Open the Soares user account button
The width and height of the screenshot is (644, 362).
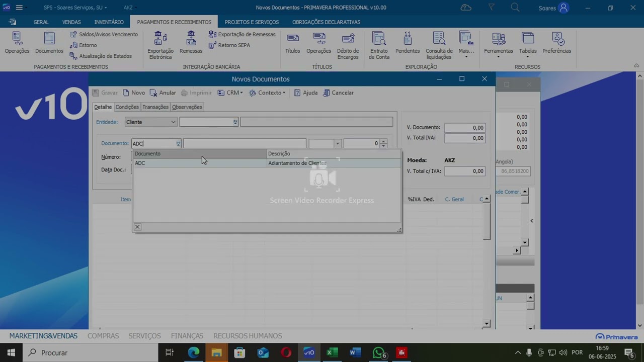[x=553, y=8]
